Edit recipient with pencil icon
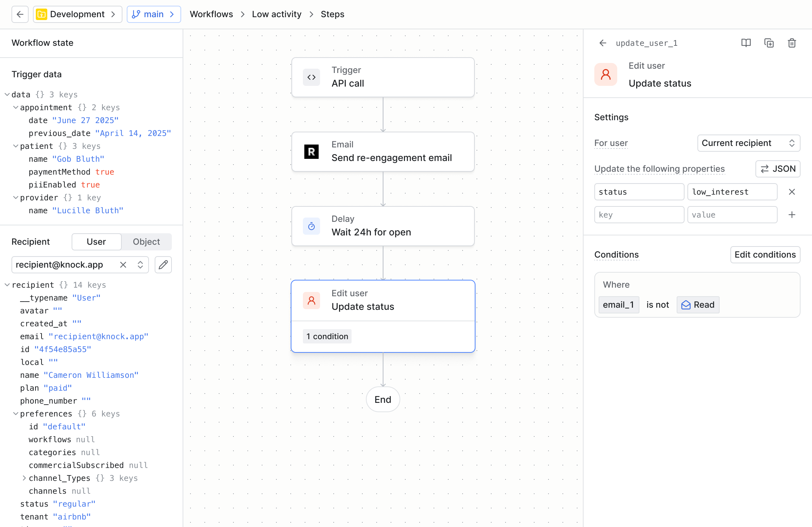812x527 pixels. coord(163,265)
